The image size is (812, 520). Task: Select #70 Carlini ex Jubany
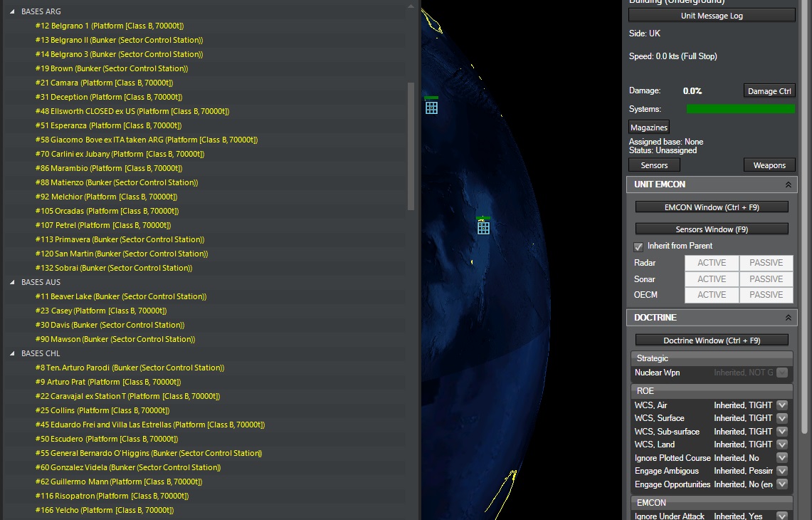[x=120, y=154]
